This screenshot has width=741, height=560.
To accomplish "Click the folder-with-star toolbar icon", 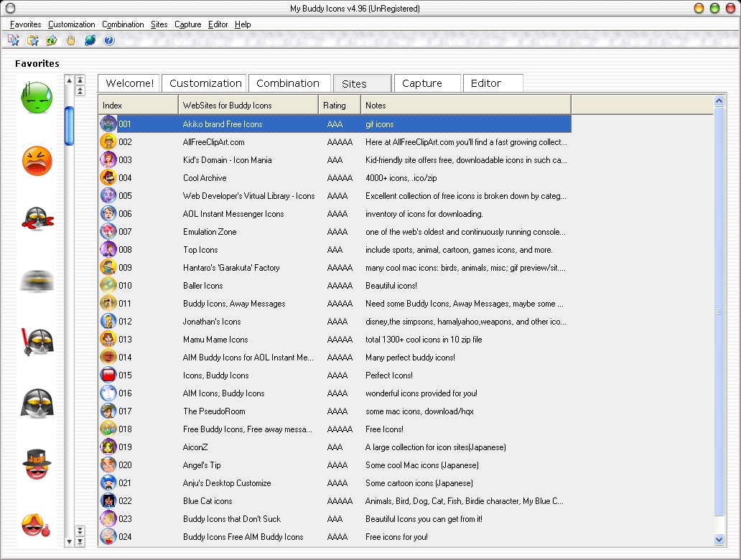I will pyautogui.click(x=32, y=41).
